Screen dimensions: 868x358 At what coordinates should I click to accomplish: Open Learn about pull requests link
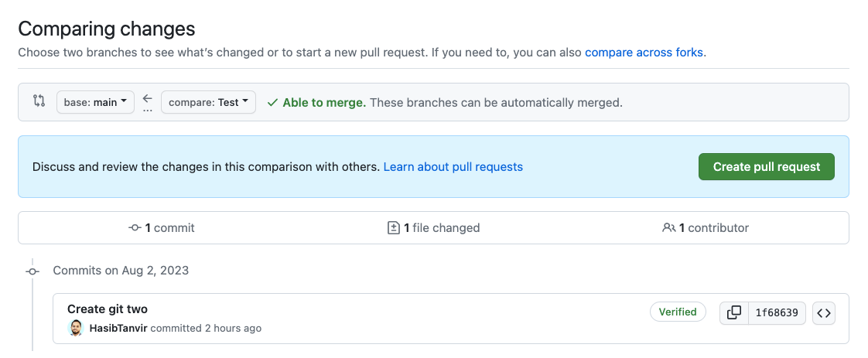(x=453, y=166)
